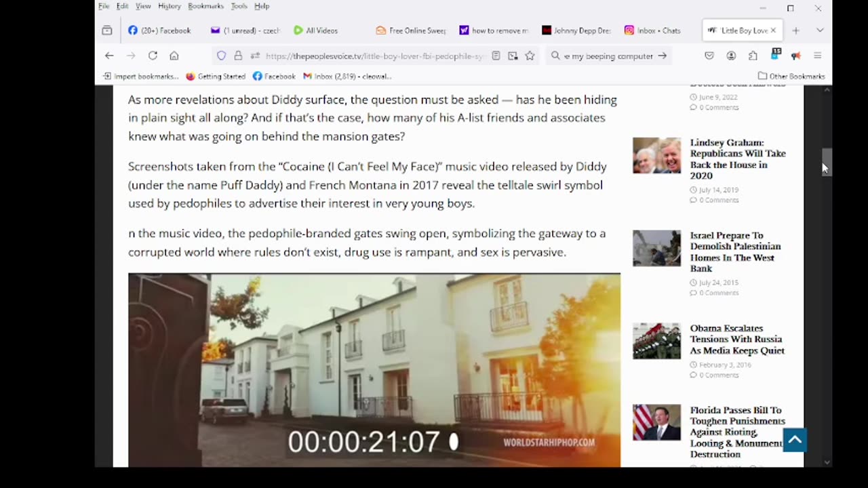Viewport: 868px width, 488px height.
Task: Open the Getting Started bookmark
Action: click(216, 76)
